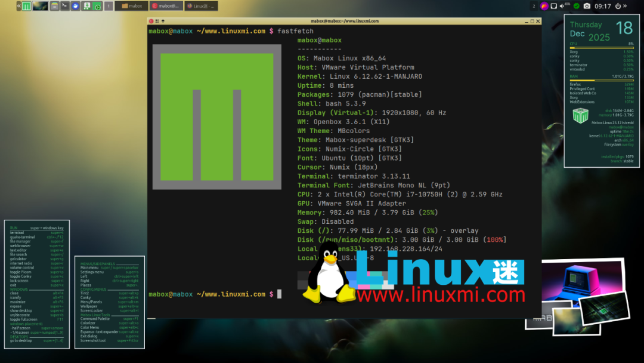Open the green clock/play launcher icon
644x363 pixels.
click(97, 6)
